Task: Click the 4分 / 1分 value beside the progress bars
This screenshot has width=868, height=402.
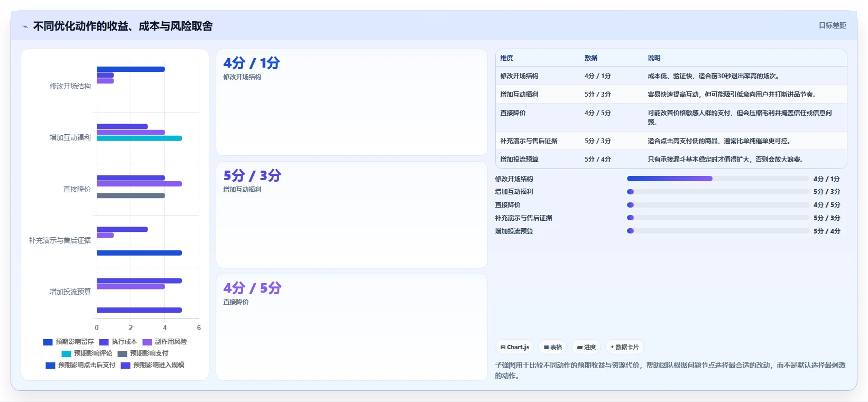Action: 827,179
